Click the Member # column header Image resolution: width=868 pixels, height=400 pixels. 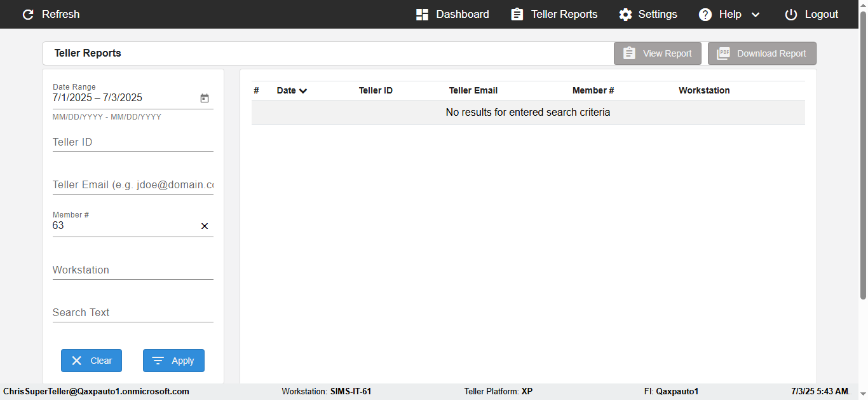coord(593,90)
